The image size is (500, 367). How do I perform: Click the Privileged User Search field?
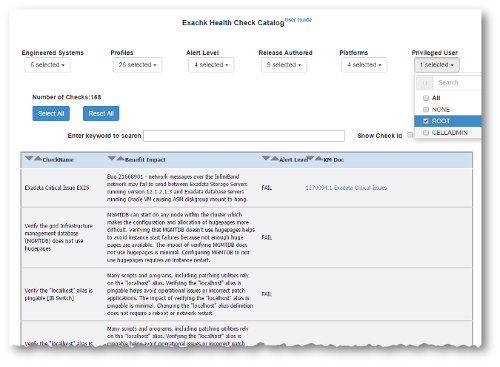[457, 83]
